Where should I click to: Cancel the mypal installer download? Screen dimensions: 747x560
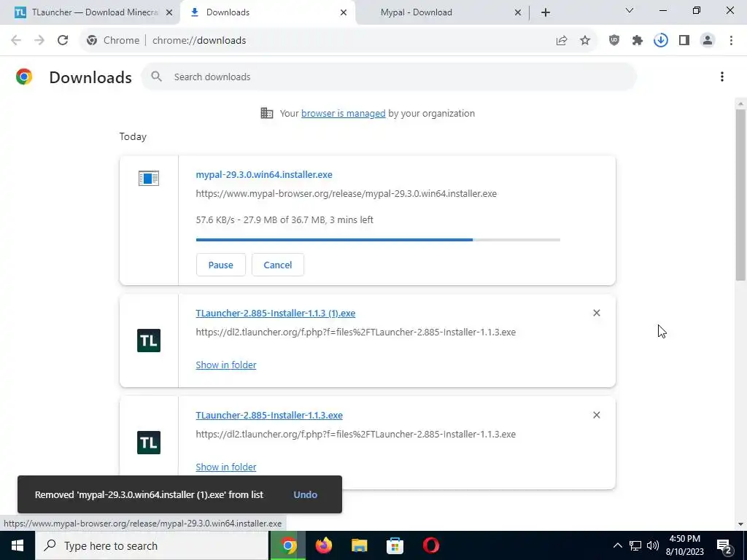[278, 265]
